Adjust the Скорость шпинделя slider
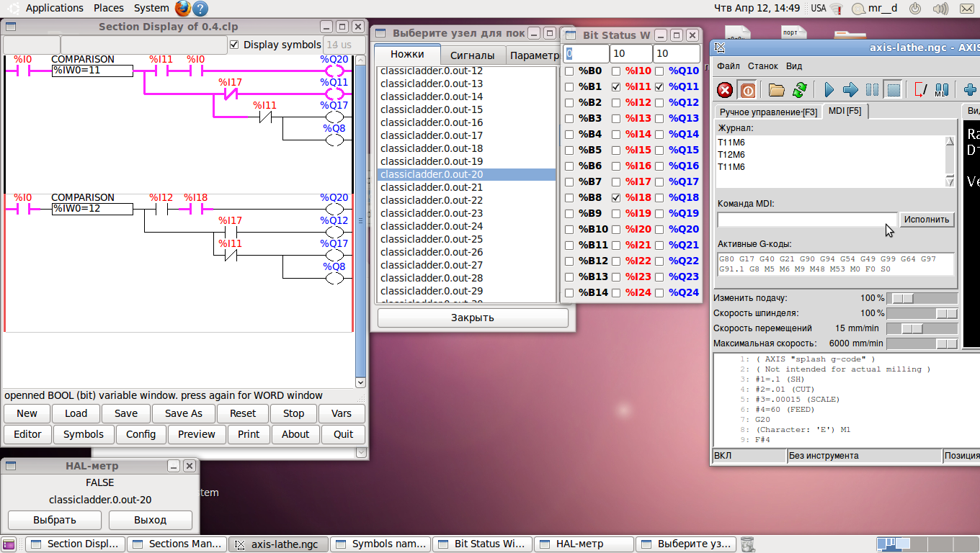The image size is (980, 553). 922,313
